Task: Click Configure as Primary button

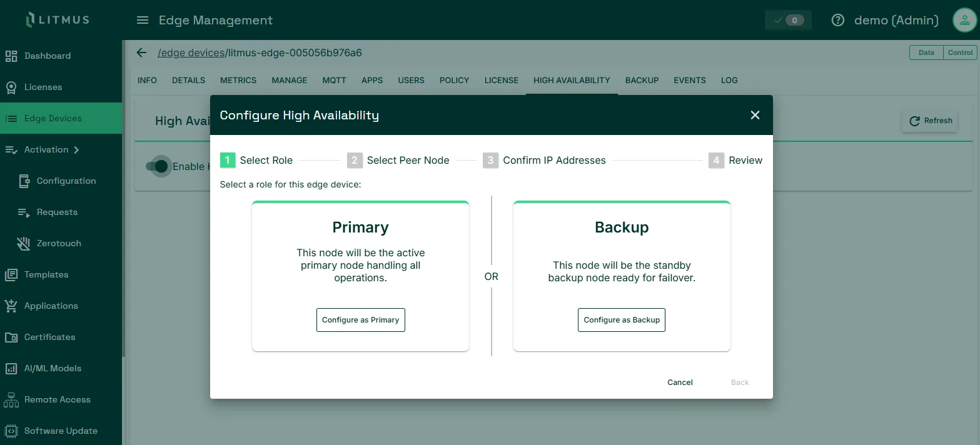Action: pos(360,320)
